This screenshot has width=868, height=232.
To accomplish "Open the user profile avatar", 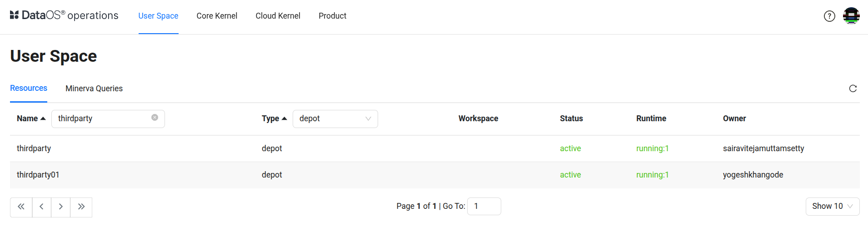I will (x=851, y=16).
